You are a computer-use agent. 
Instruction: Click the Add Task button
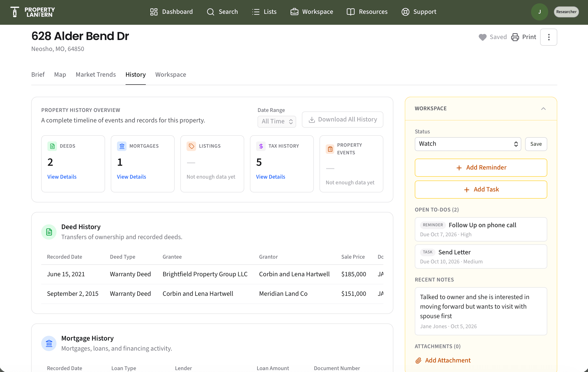coord(481,189)
